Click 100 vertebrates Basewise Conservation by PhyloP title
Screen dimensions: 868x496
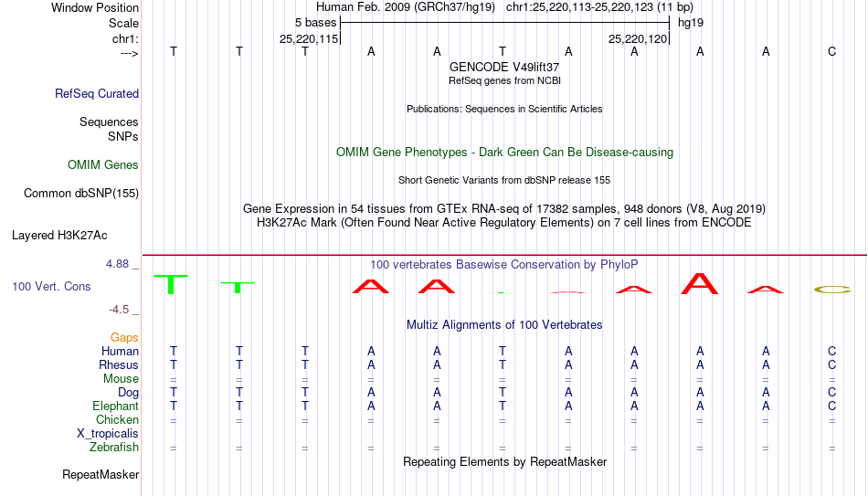click(x=504, y=265)
